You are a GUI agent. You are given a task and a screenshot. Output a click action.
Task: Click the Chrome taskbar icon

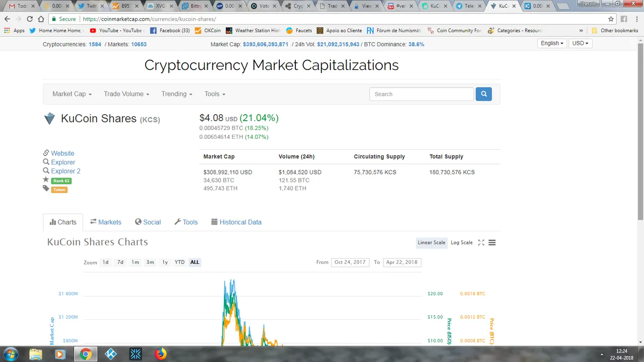point(86,354)
